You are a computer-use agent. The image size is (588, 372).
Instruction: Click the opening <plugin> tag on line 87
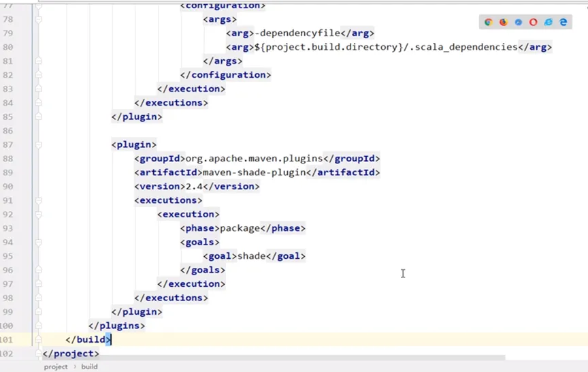(x=134, y=144)
